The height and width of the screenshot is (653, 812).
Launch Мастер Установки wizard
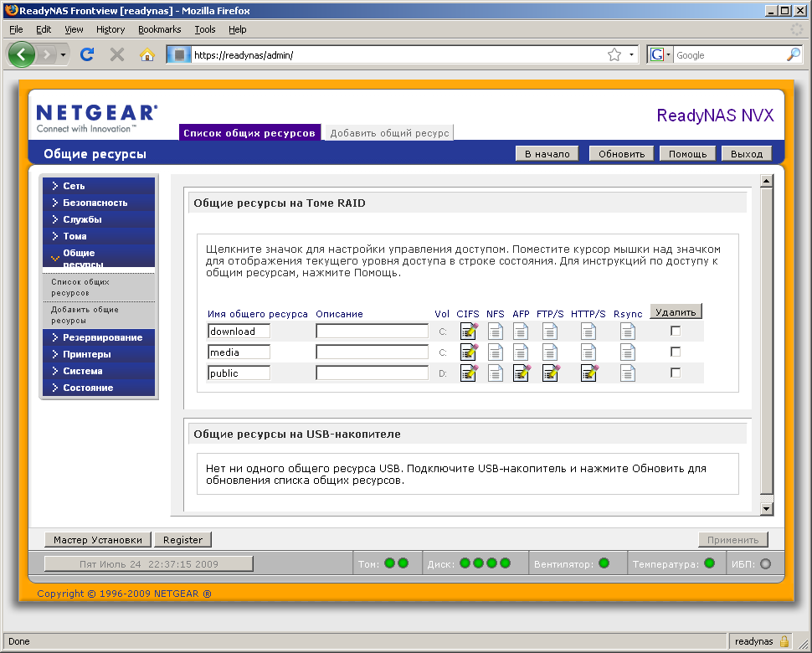98,540
